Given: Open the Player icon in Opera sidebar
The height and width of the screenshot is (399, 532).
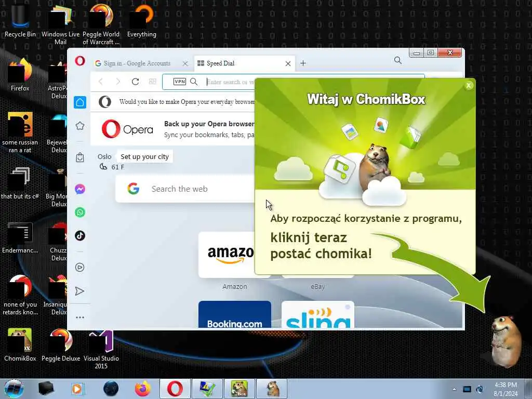Looking at the screenshot, I should point(79,268).
